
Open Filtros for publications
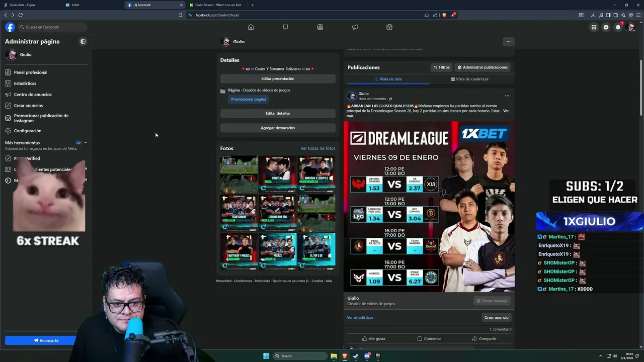(x=441, y=67)
